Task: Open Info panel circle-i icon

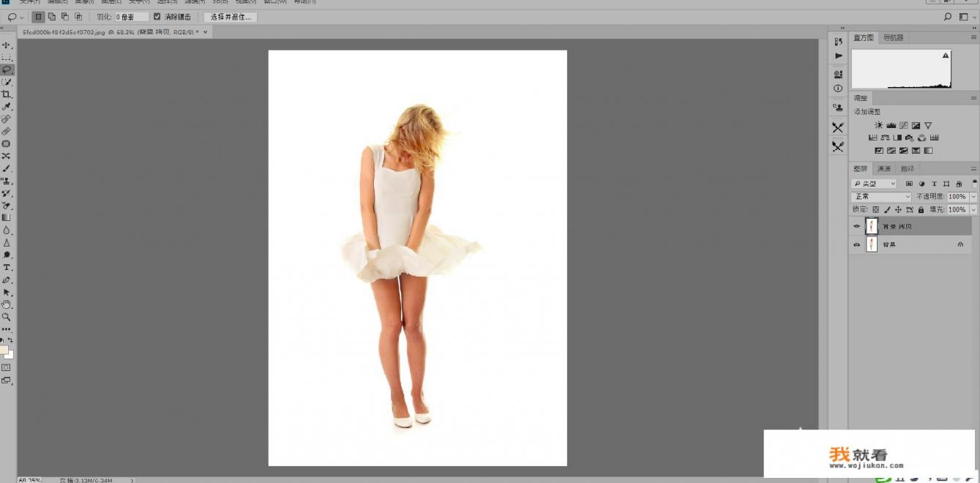Action: (x=839, y=89)
